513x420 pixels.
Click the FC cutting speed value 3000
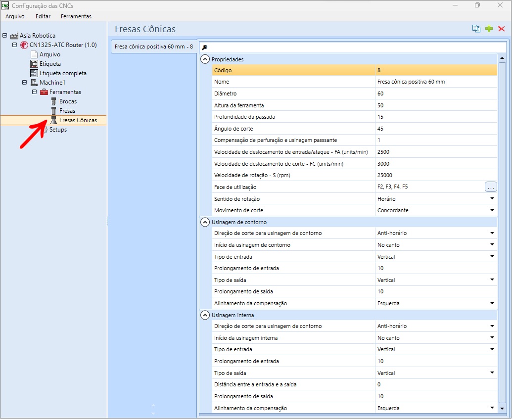[x=436, y=164]
